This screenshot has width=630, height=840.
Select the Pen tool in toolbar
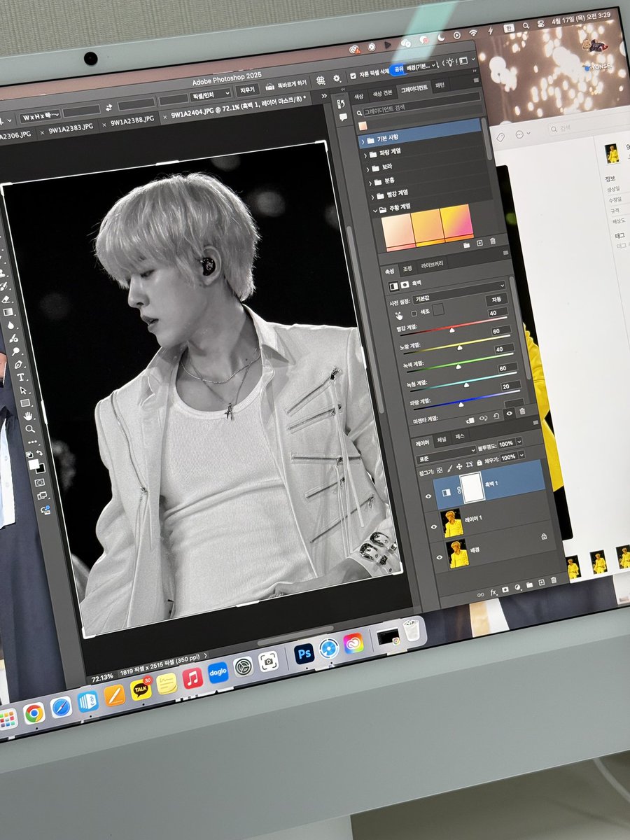tap(18, 365)
